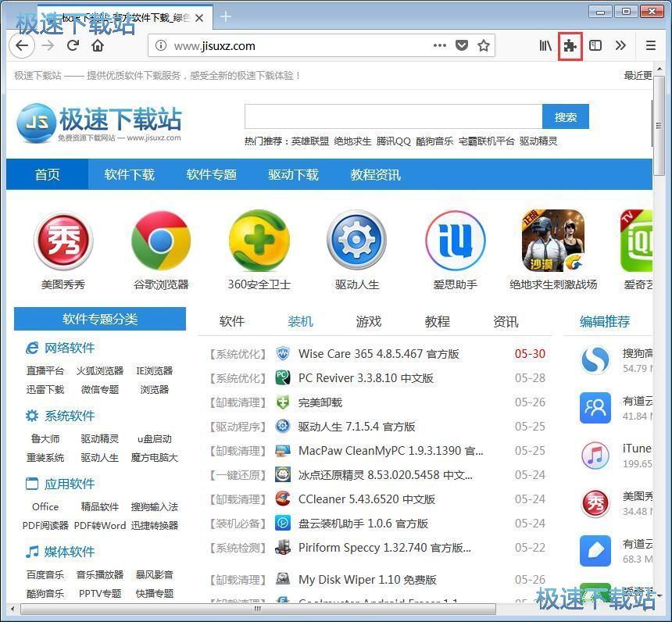Click the 冰点还原精灵 list icon

283,474
